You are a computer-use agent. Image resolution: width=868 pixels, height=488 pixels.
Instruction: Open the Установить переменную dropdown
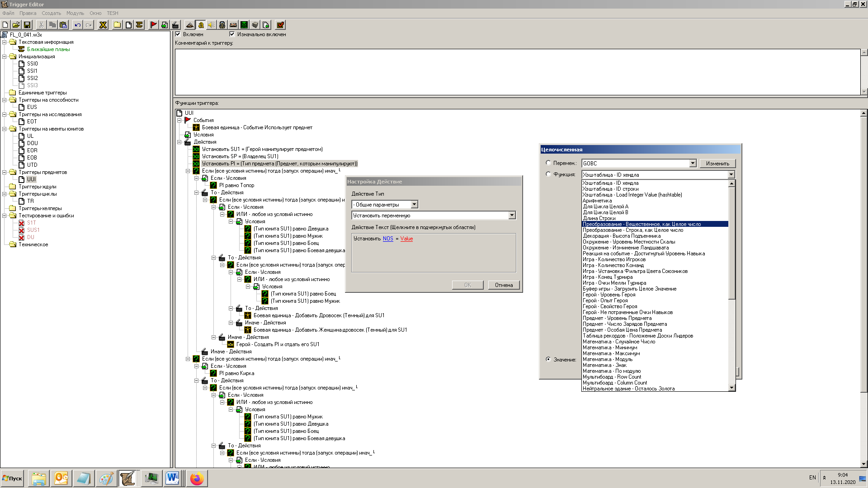coord(512,216)
